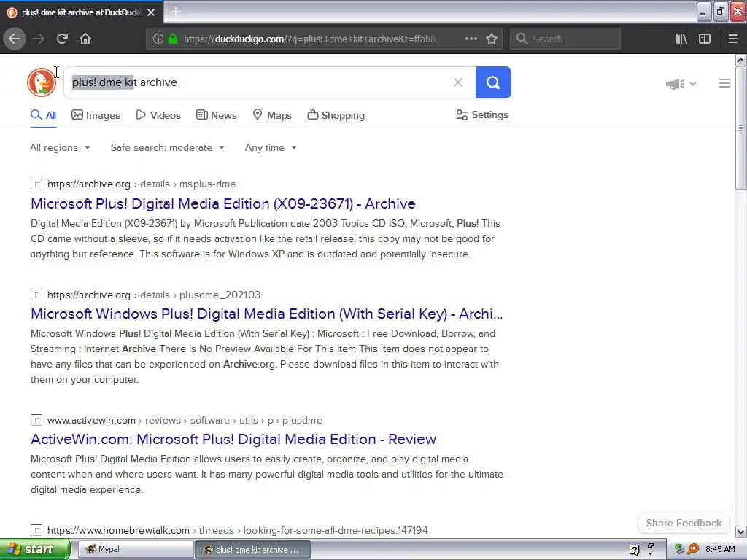Click favicon next to homebrewtalk.com result
This screenshot has width=747, height=560.
(36, 531)
